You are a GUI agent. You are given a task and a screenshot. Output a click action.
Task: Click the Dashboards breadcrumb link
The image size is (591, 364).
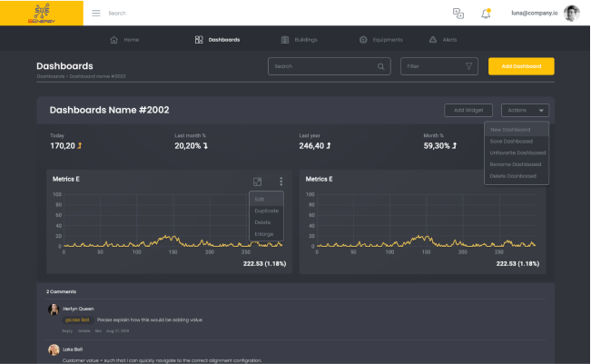[51, 76]
